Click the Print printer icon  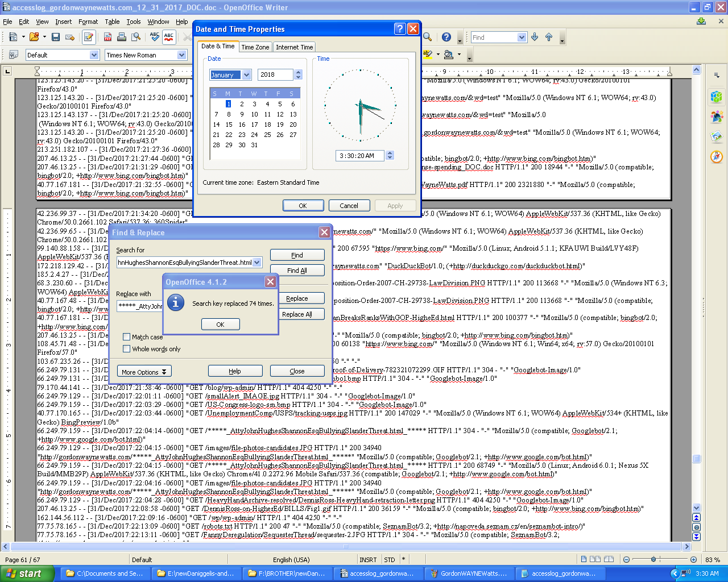[121, 37]
